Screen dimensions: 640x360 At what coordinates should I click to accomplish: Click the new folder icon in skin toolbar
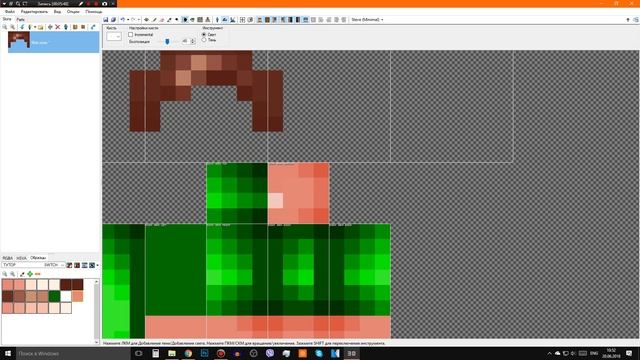tap(41, 27)
